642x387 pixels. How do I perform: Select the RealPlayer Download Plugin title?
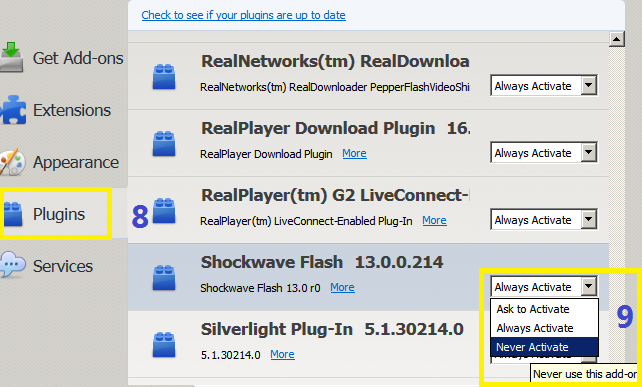pos(335,128)
